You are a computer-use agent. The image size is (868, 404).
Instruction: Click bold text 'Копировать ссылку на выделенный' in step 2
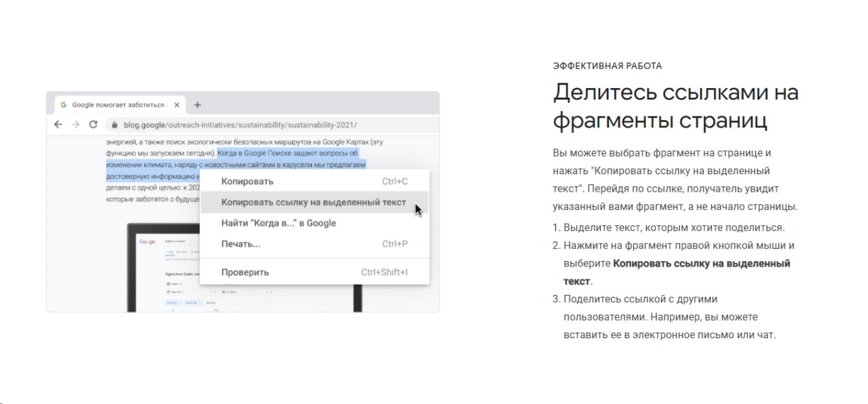coord(702,263)
